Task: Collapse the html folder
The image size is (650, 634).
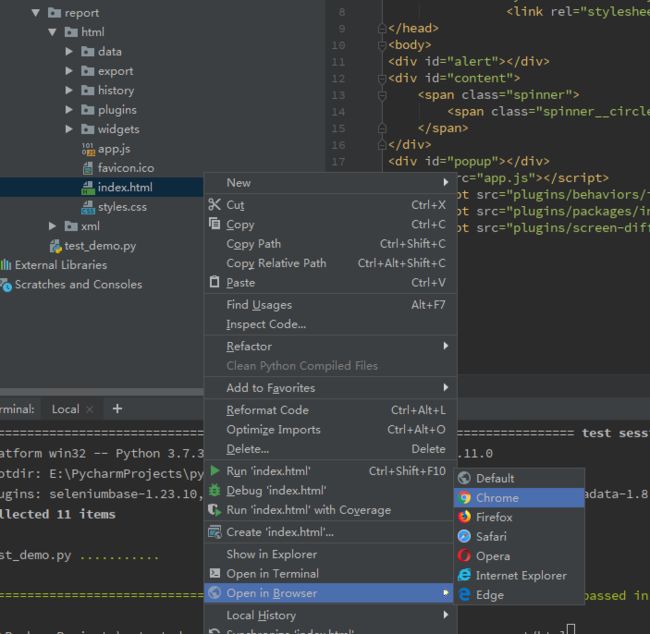Action: pyautogui.click(x=52, y=32)
